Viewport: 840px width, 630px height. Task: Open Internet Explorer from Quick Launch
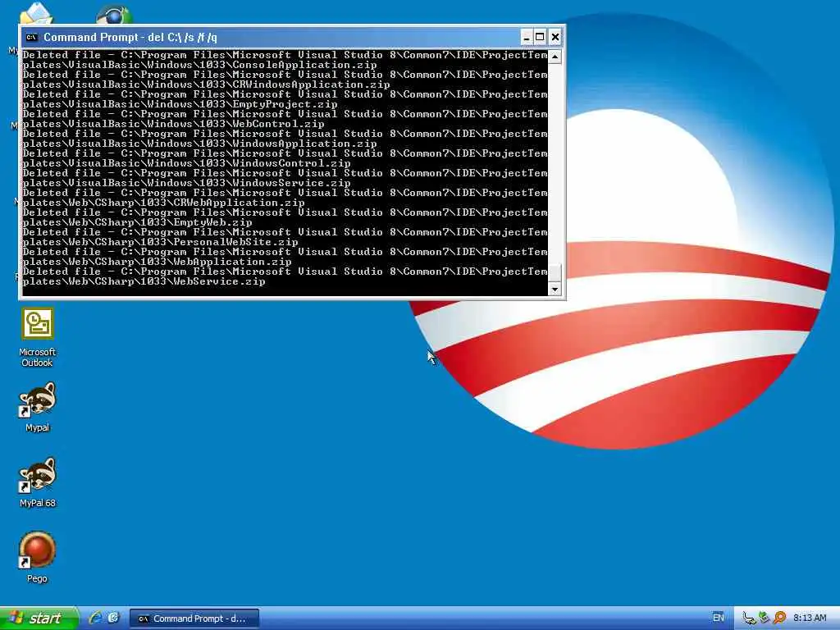pos(96,618)
